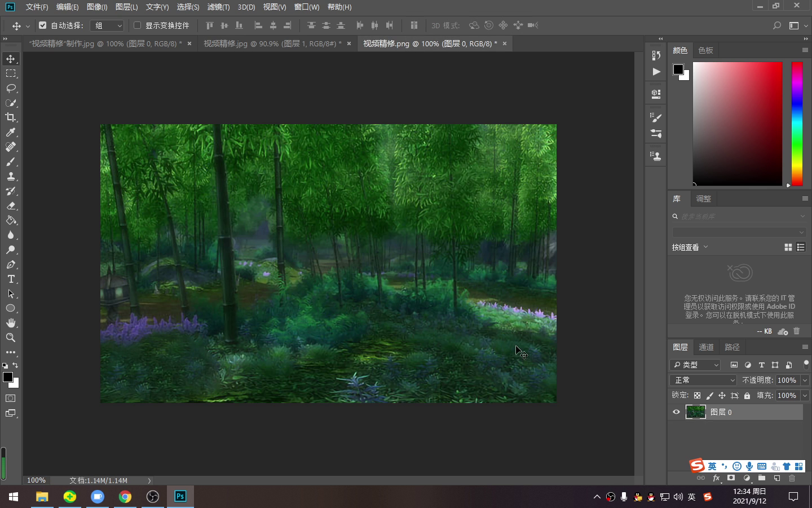Change the screen mode
812x508 pixels.
click(11, 413)
